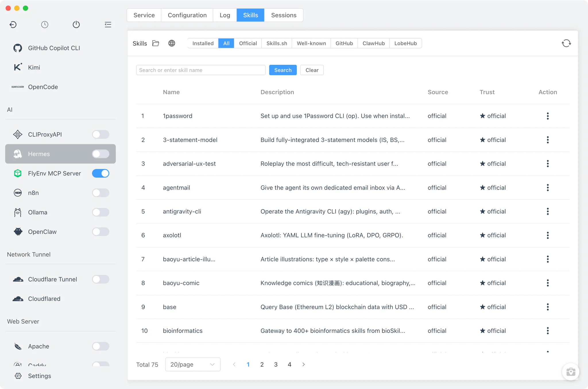
Task: Collapse sidebar with the menu-fold icon
Action: pyautogui.click(x=108, y=25)
